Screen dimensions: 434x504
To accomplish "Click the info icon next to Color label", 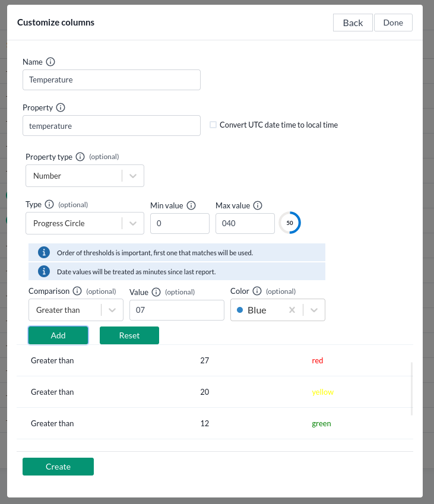I will (x=257, y=291).
